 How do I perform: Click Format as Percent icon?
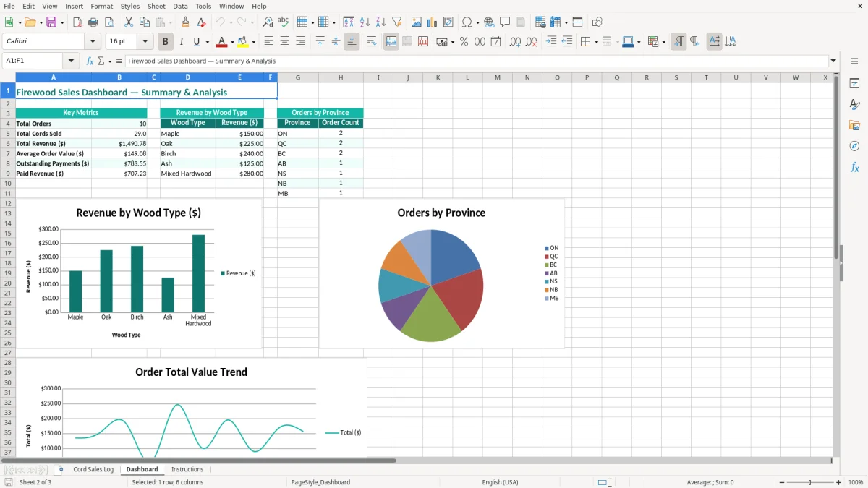[x=464, y=42]
